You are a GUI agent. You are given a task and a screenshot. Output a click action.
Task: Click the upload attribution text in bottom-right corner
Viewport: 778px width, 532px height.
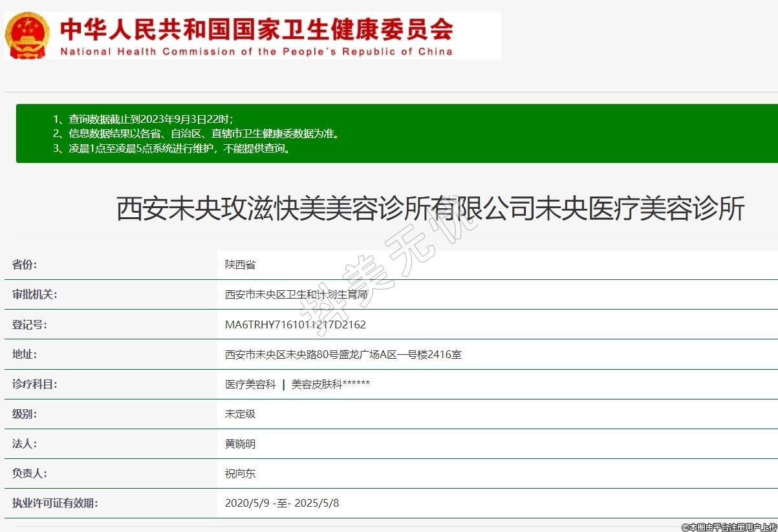[x=729, y=527]
